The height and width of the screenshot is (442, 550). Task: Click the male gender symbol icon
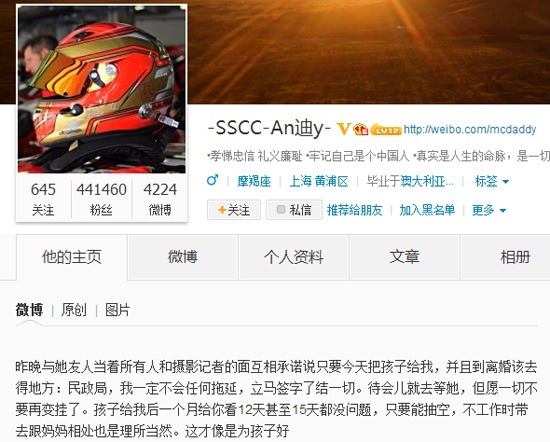[x=213, y=180]
